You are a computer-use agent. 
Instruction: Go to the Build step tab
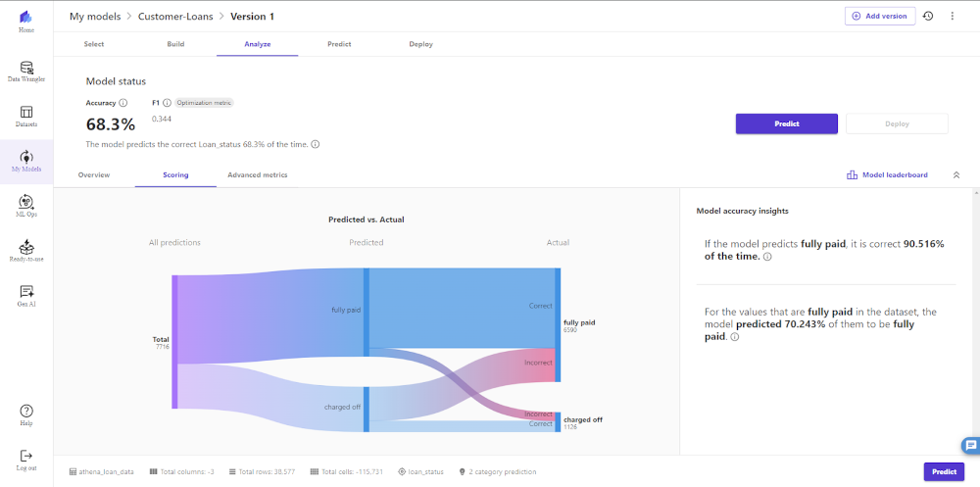tap(175, 44)
